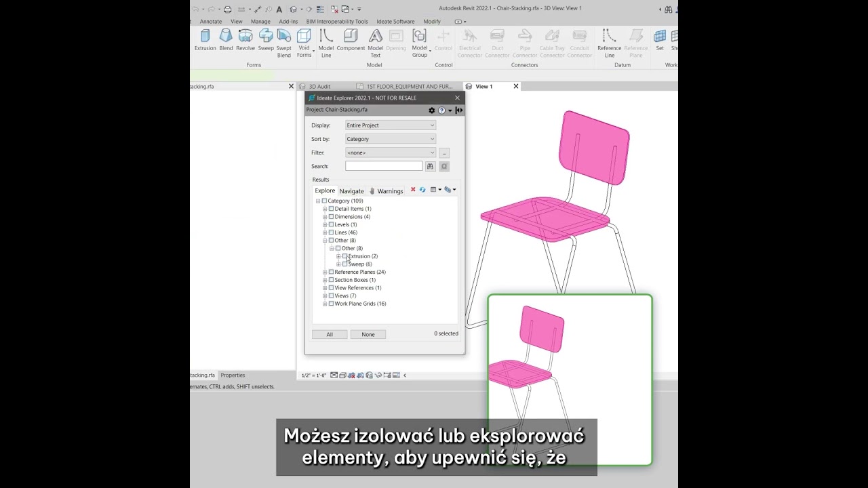The width and height of the screenshot is (868, 488).
Task: Check the Views (7) checkbox
Action: click(x=331, y=296)
